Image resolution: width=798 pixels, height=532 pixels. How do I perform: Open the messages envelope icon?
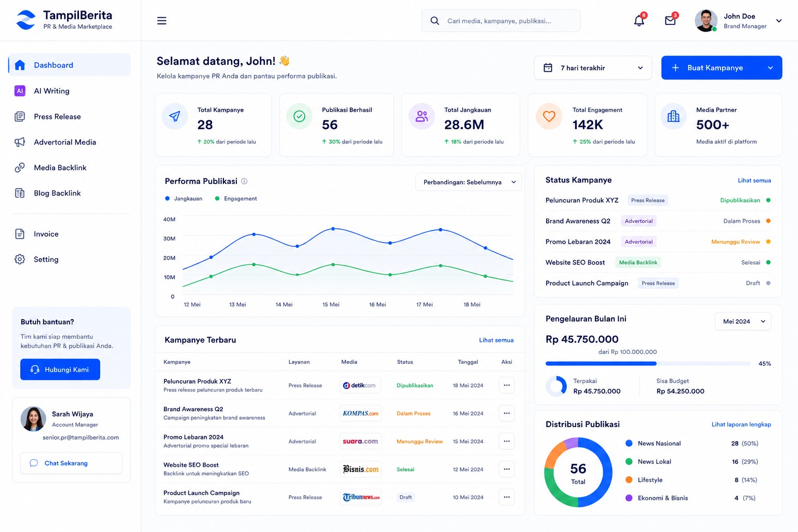coord(670,21)
